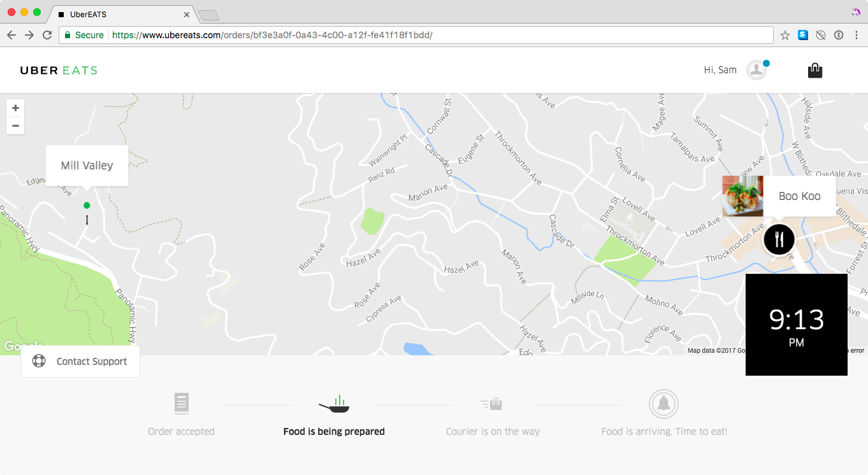Click the frying pan preparation icon
The height and width of the screenshot is (475, 868).
[x=334, y=404]
